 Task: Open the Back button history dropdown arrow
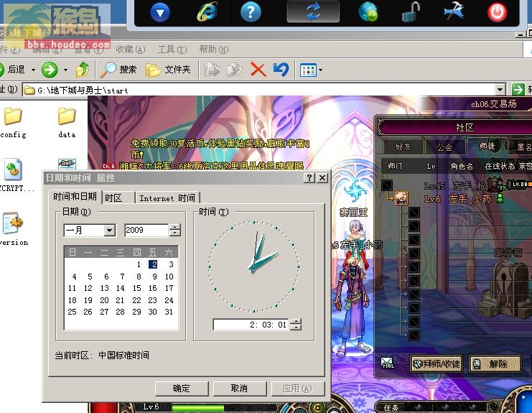33,70
